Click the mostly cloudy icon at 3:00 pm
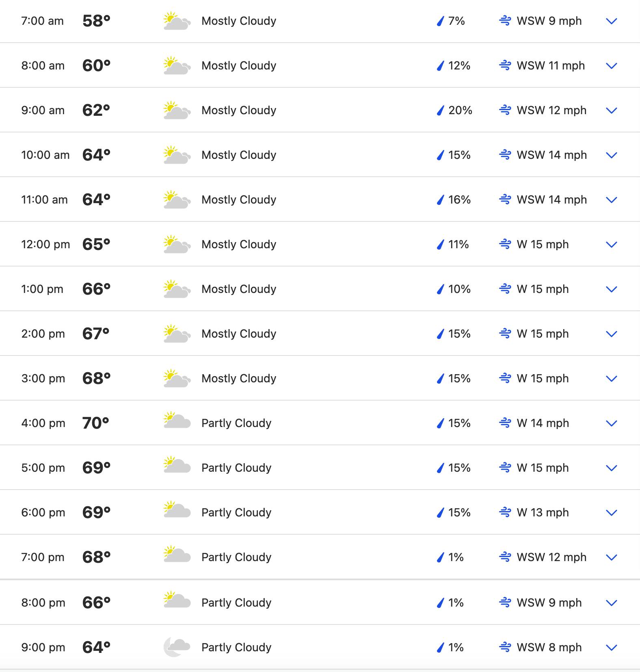Image resolution: width=640 pixels, height=672 pixels. (x=177, y=378)
